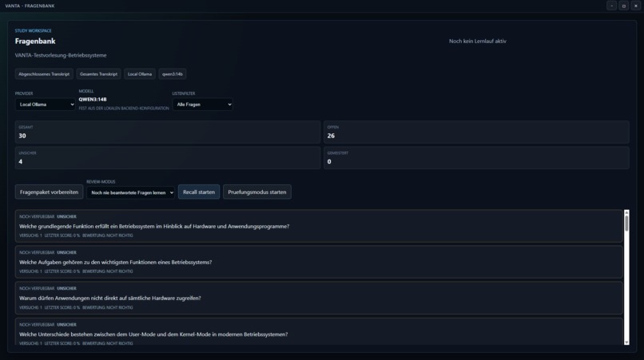Click the qwen3:14b chip

click(x=172, y=74)
